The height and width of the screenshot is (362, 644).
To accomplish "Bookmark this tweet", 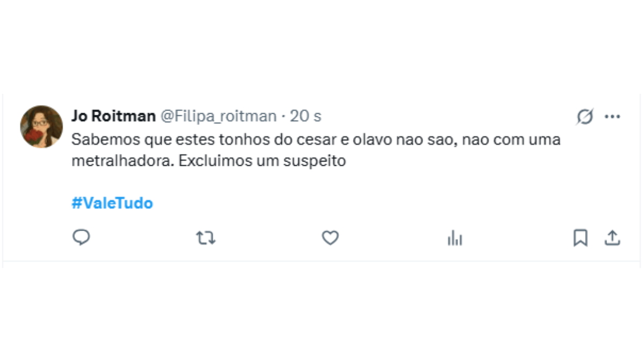I will (580, 238).
